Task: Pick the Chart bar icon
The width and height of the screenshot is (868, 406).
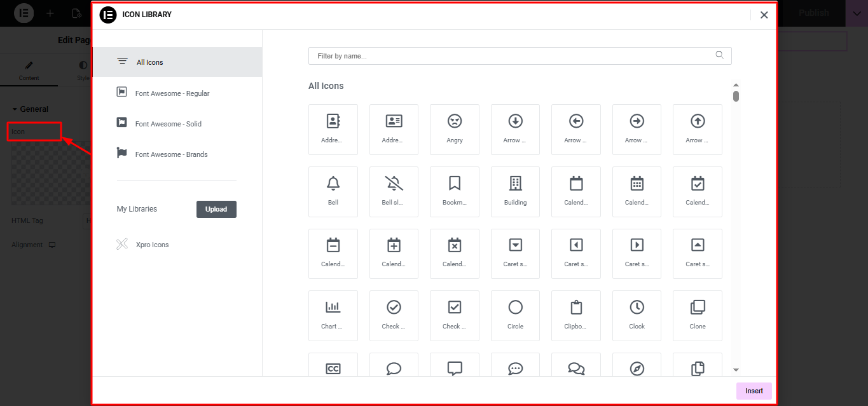Action: click(x=333, y=315)
